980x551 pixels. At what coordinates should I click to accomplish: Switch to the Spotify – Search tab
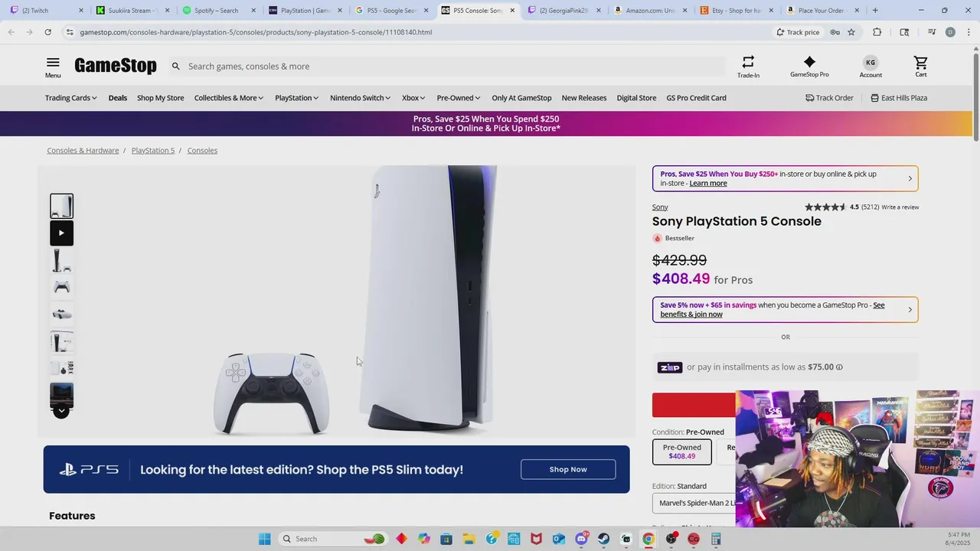[218, 11]
